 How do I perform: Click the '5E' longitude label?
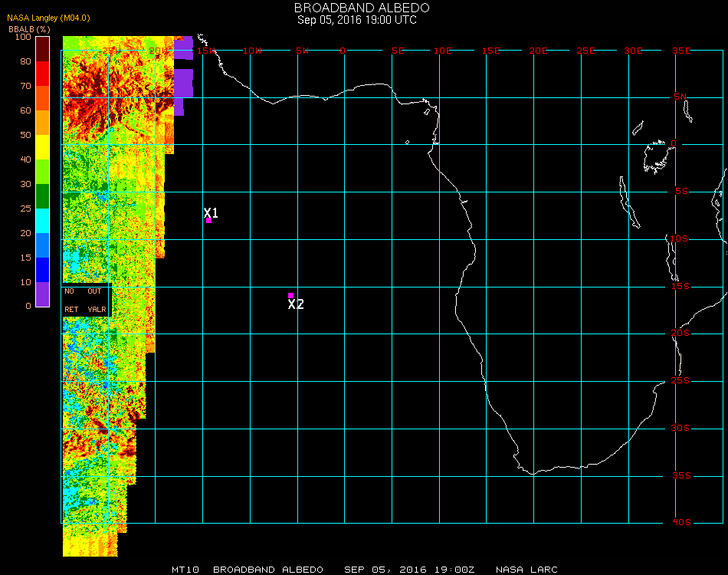point(398,51)
